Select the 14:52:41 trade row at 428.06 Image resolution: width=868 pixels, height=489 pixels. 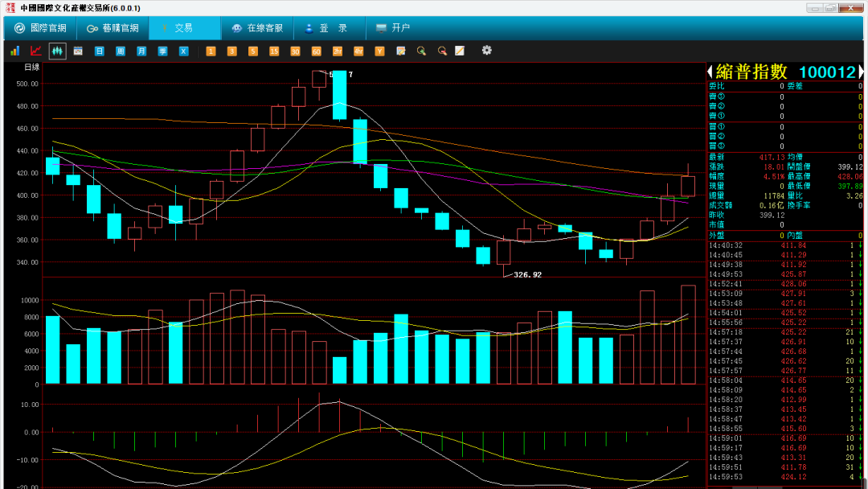click(x=785, y=284)
